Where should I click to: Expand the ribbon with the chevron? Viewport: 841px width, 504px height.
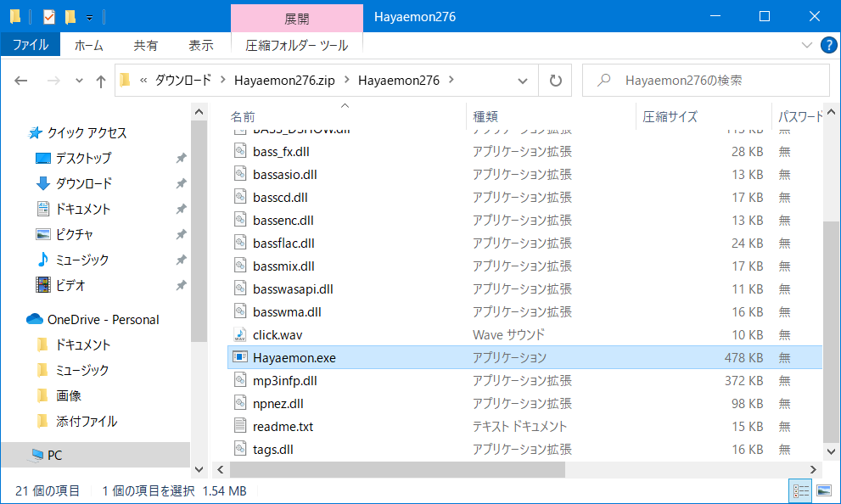click(807, 46)
